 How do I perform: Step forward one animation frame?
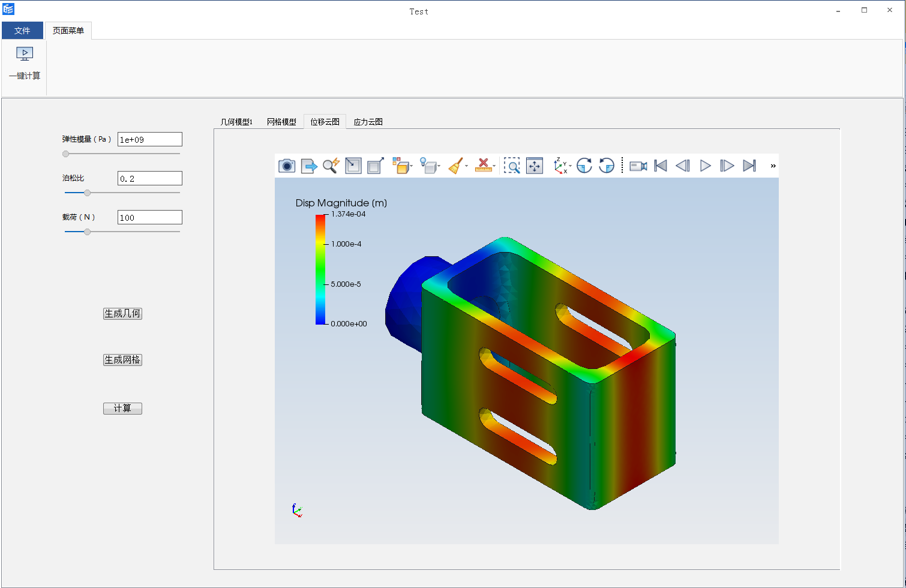click(727, 166)
